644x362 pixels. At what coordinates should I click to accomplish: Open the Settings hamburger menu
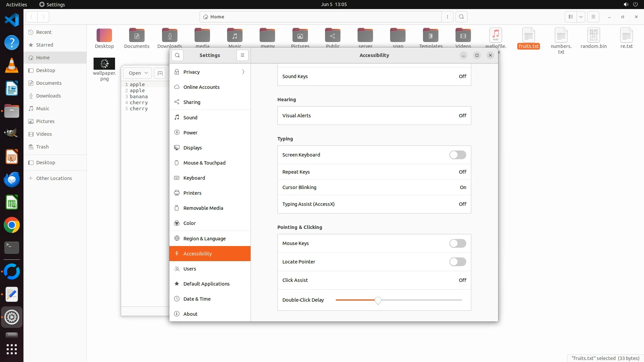point(243,55)
